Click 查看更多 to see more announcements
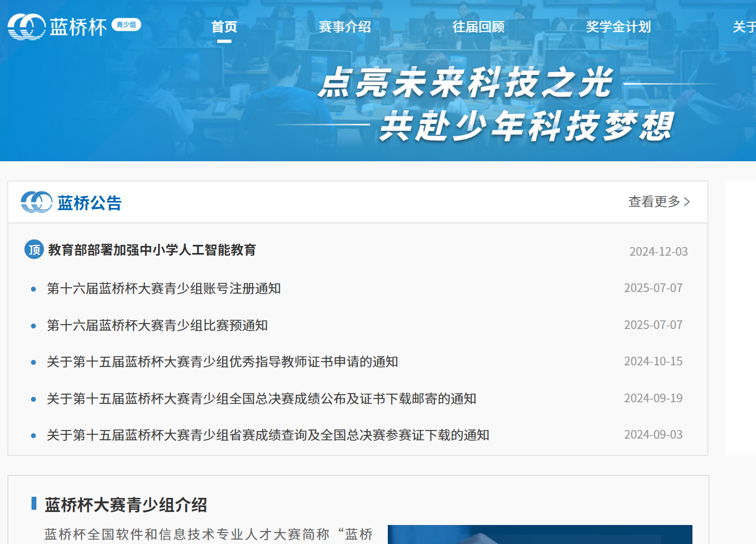Screen dimensions: 756x544 click(x=654, y=201)
